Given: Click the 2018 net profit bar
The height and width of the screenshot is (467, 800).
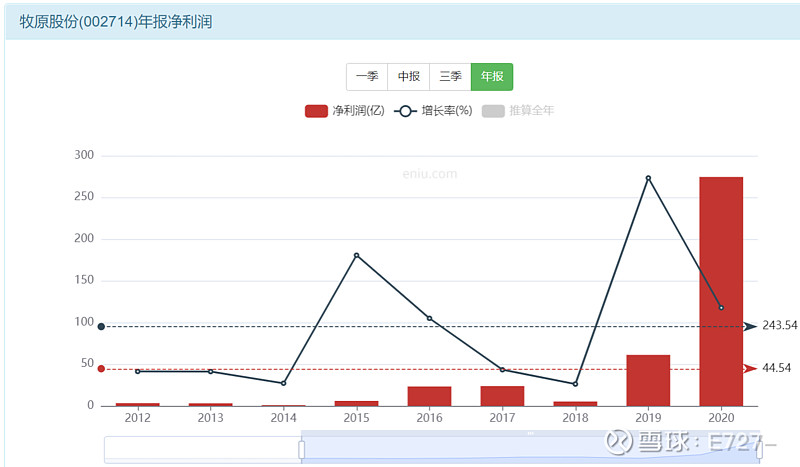Looking at the screenshot, I should tap(575, 404).
